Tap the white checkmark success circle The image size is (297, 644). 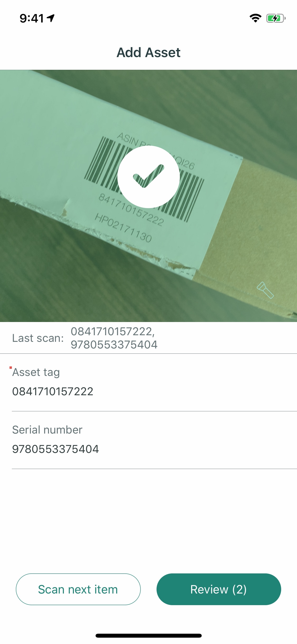[149, 177]
